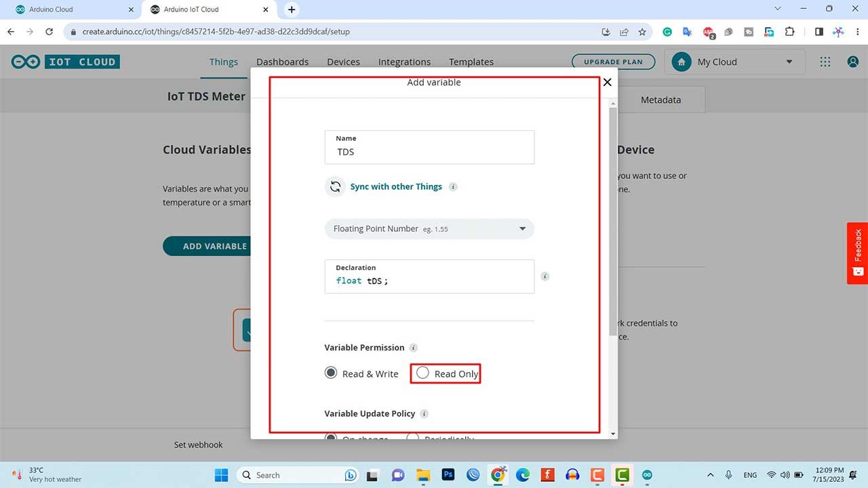Image resolution: width=868 pixels, height=488 pixels.
Task: Open the Devices tab
Action: tap(343, 62)
